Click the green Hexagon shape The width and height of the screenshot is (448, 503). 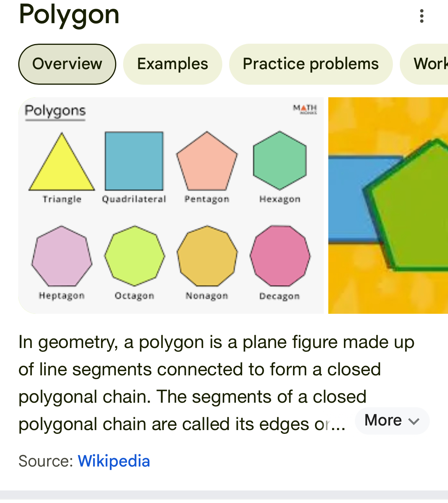click(x=280, y=160)
